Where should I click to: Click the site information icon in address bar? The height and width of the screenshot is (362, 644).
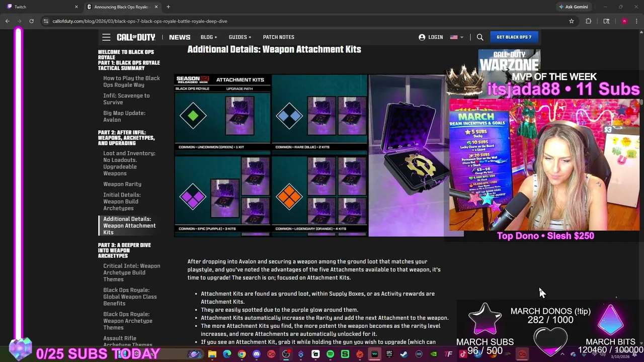[x=46, y=21]
